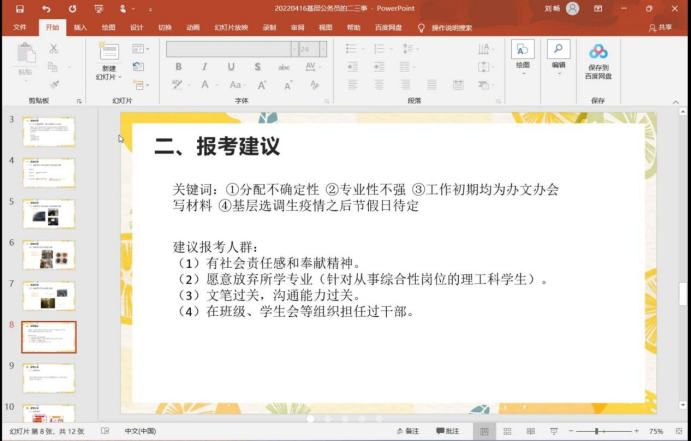Switch to the 幻灯片放映 tab
The height and width of the screenshot is (441, 691).
pos(230,27)
